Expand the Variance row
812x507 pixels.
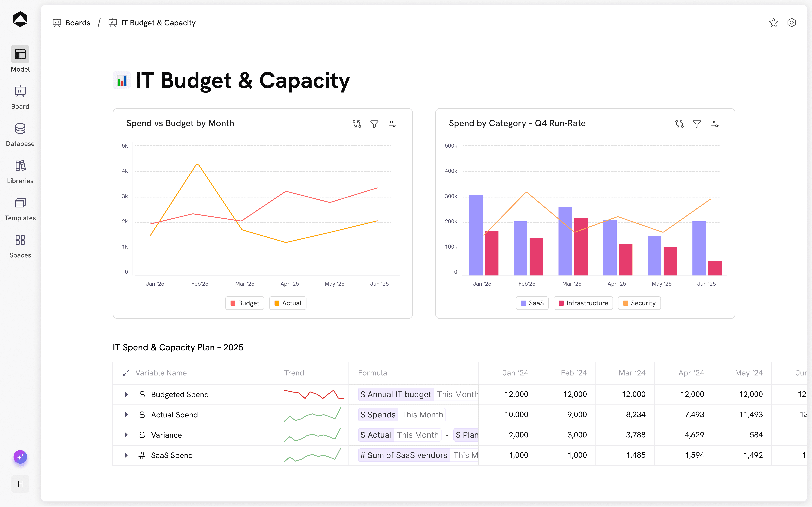126,435
